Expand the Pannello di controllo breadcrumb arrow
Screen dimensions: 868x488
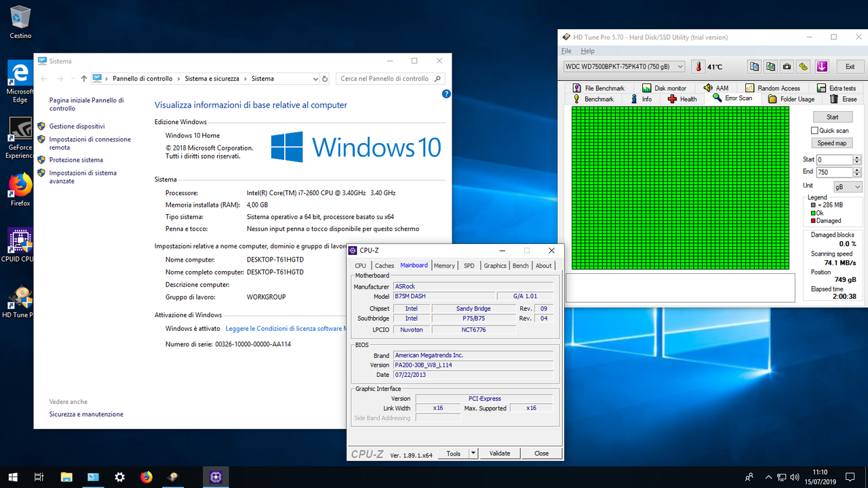point(178,79)
